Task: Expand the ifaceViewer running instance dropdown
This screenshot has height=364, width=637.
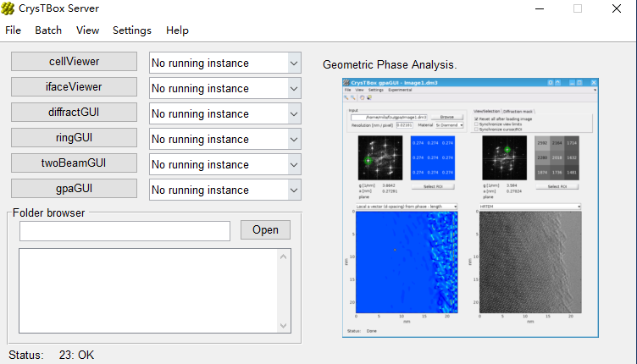Action: (293, 89)
